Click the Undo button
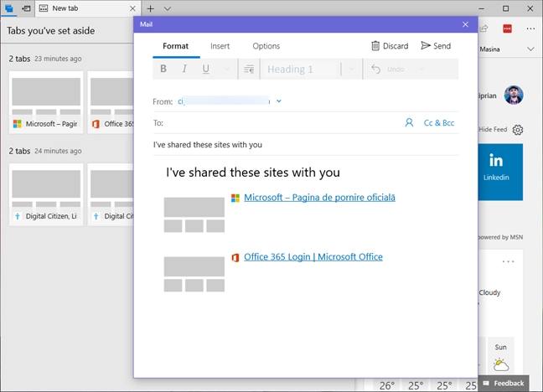Image resolution: width=543 pixels, height=392 pixels. pyautogui.click(x=387, y=70)
